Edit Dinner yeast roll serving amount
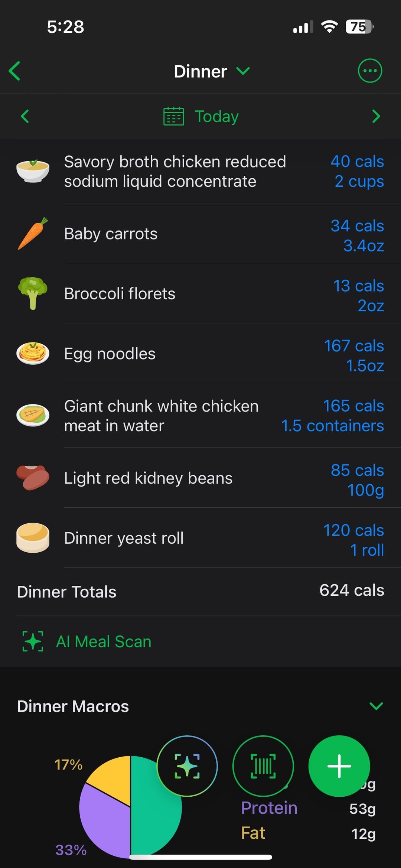Viewport: 401px width, 868px height. pos(367,550)
